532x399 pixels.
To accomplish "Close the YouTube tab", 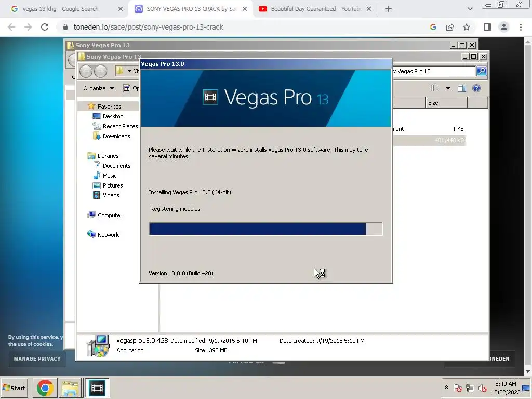I will (x=369, y=9).
